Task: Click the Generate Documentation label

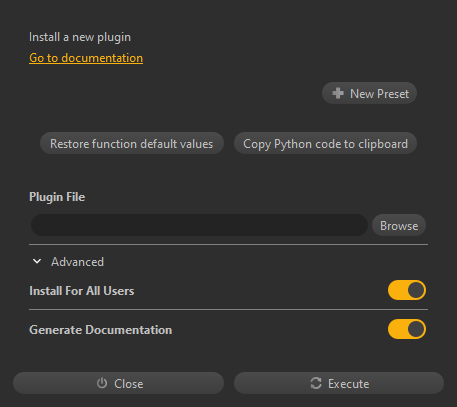Action: click(101, 330)
